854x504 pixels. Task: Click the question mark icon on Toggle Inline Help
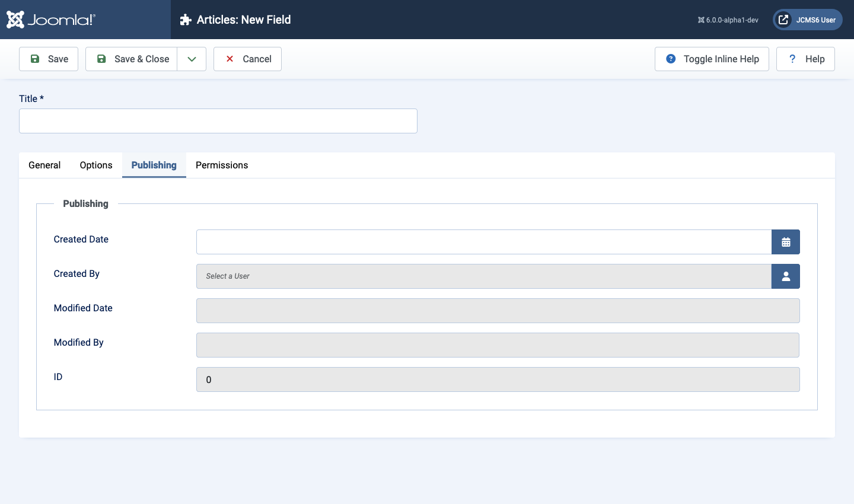[x=670, y=59]
